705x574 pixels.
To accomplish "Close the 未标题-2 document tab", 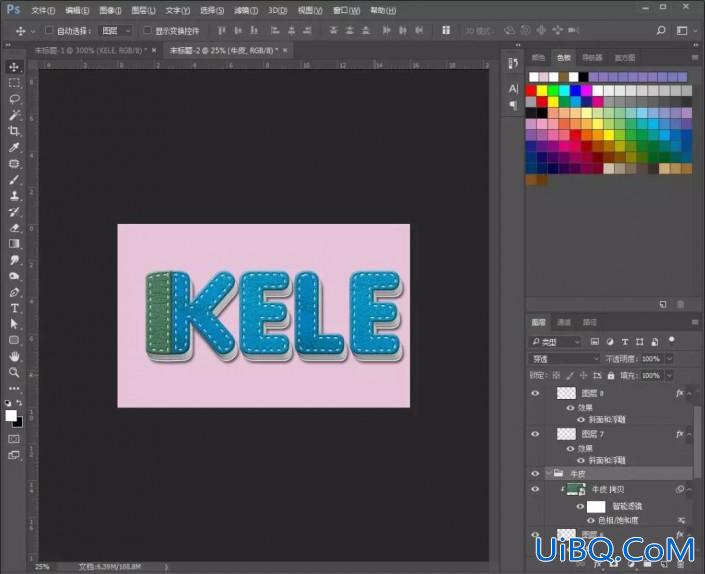I will tap(285, 50).
